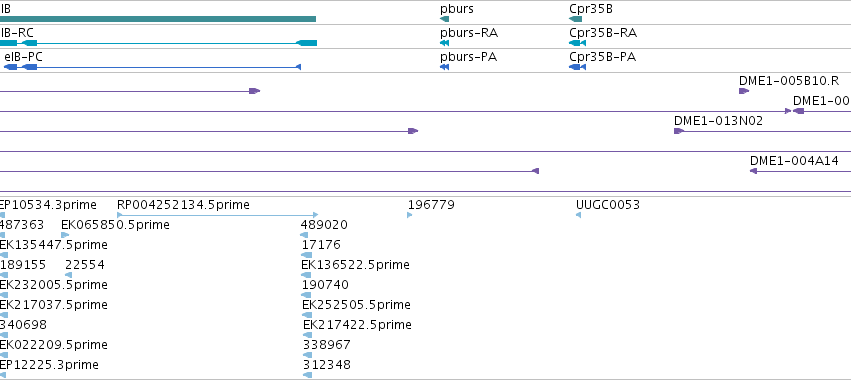Open the Cpr35B-RA transcript label
The image size is (851, 380).
tap(603, 33)
